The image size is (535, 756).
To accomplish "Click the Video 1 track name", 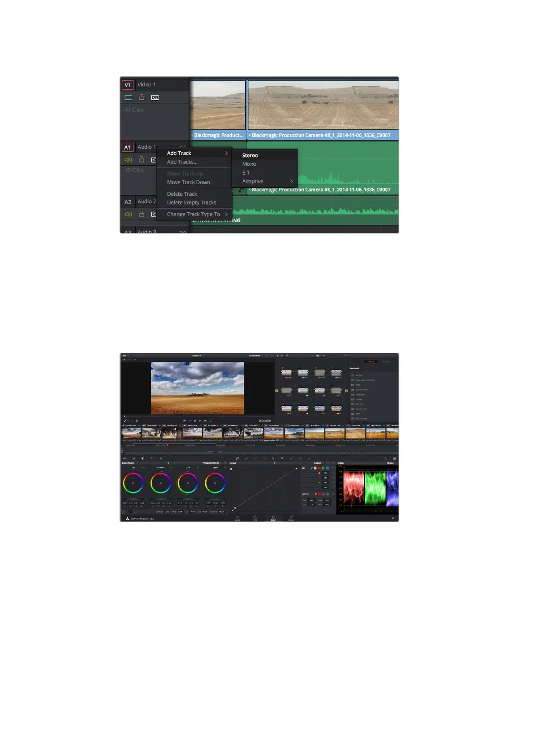I will click(146, 85).
